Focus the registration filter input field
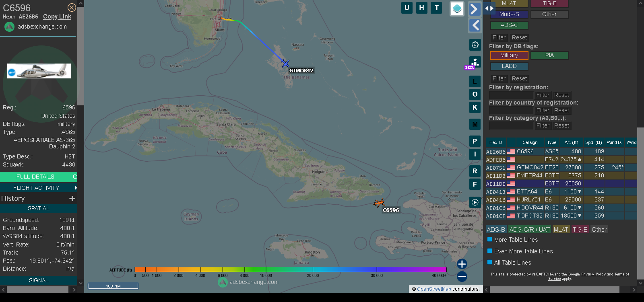The height and width of the screenshot is (302, 644). (511, 95)
